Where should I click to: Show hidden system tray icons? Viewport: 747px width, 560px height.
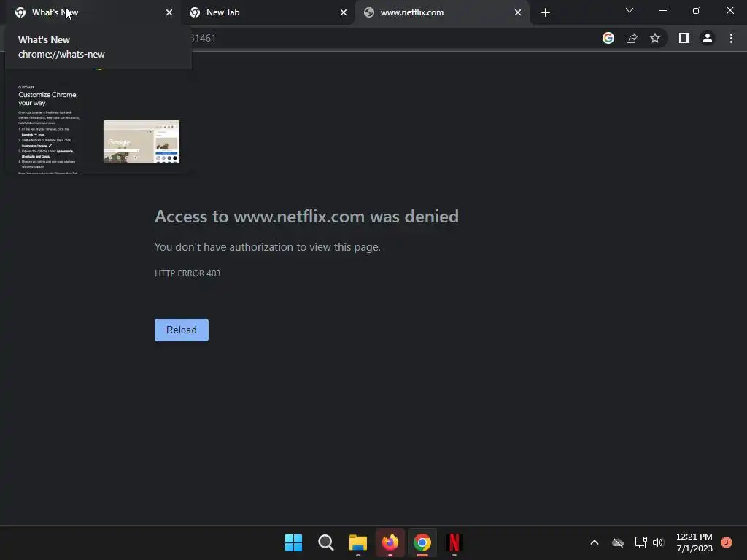click(595, 542)
